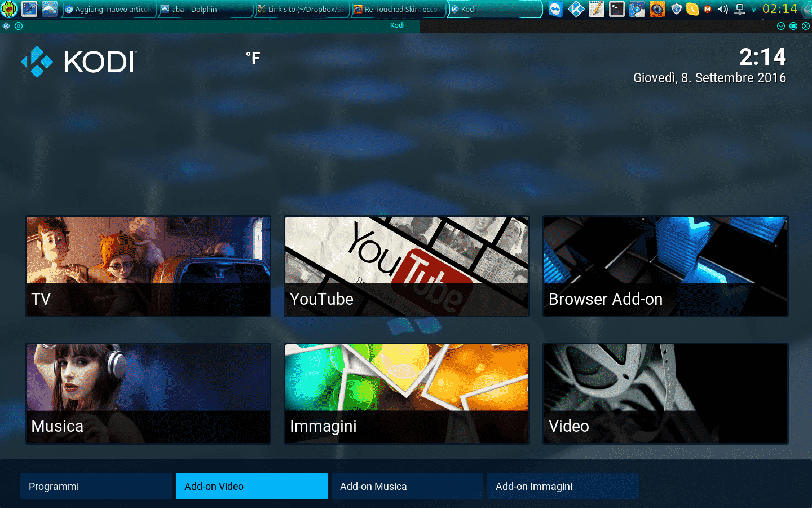
Task: Launch Dolphin file manager from panel
Action: [50, 9]
